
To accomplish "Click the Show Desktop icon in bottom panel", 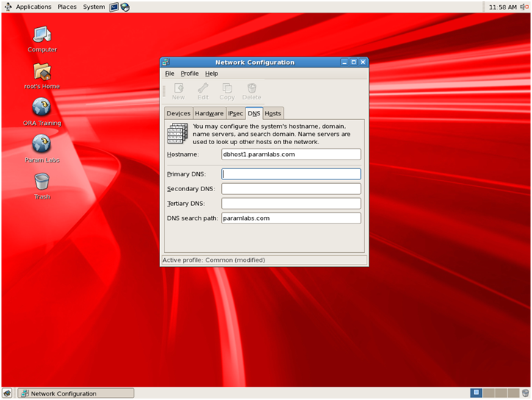I will pyautogui.click(x=7, y=393).
